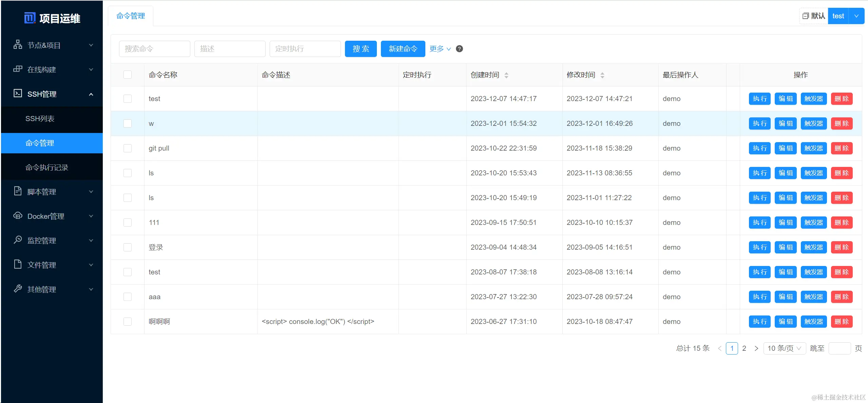Image resolution: width=868 pixels, height=403 pixels.
Task: Check the row for command created 2023-12-07
Action: click(128, 99)
